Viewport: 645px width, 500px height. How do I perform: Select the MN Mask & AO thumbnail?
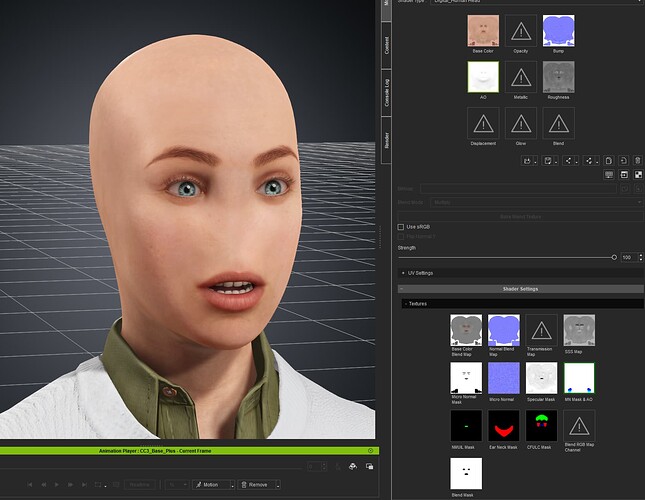pos(579,378)
